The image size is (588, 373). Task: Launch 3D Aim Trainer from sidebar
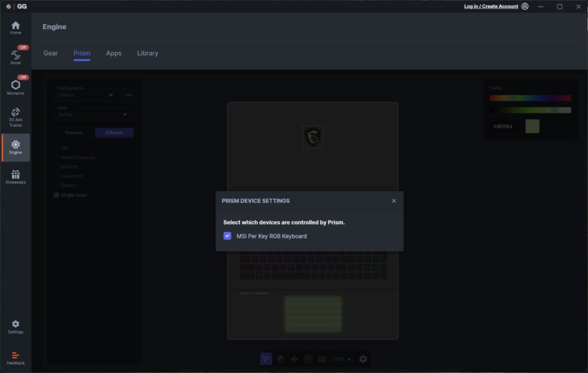coord(15,117)
